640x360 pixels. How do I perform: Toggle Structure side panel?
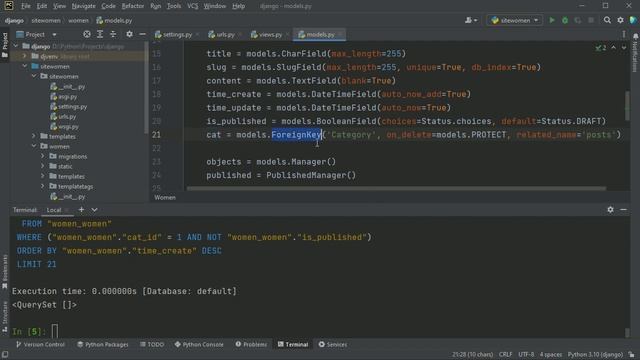click(4, 318)
